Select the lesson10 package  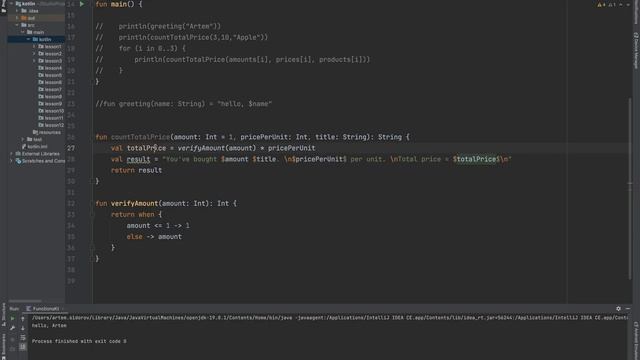point(51,111)
